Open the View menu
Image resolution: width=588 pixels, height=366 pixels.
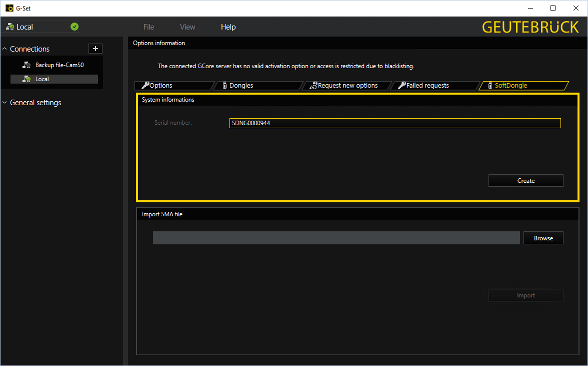click(187, 27)
